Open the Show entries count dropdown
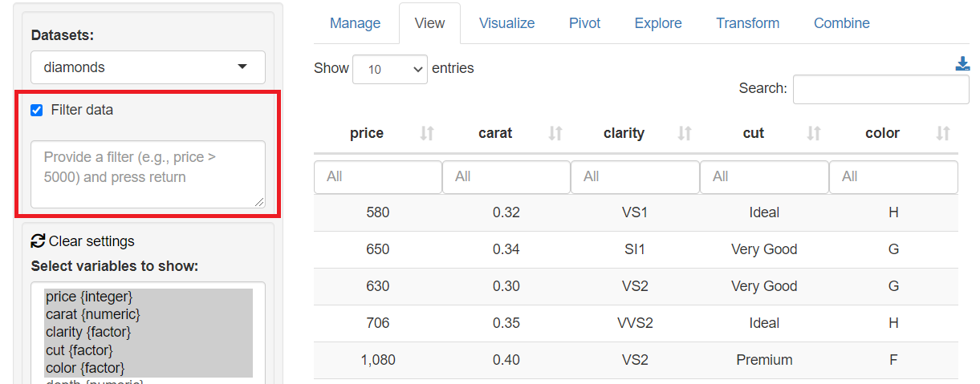Image resolution: width=980 pixels, height=384 pixels. coord(390,70)
